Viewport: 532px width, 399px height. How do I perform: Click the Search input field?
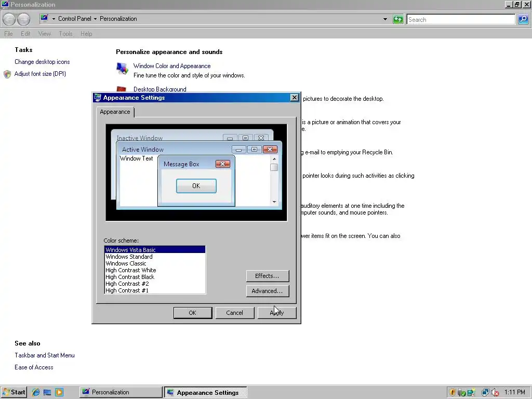(x=461, y=19)
